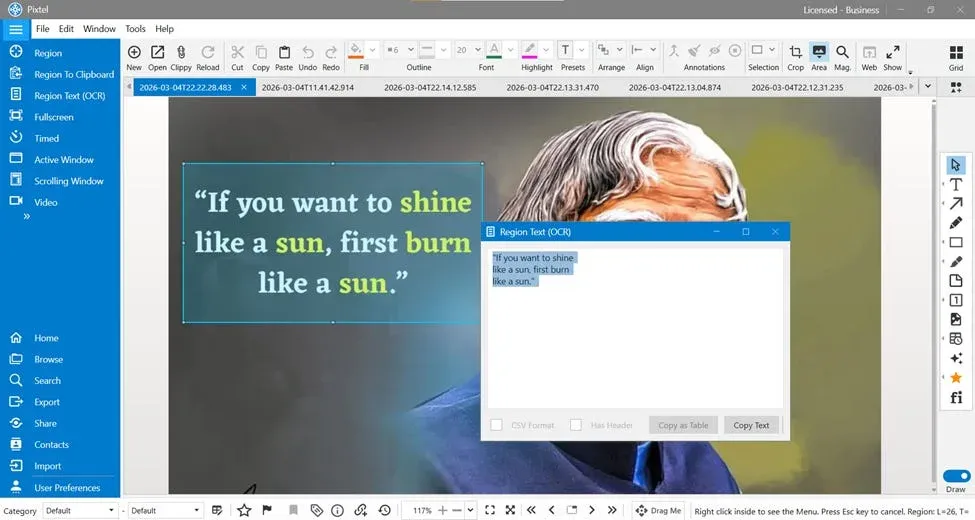The height and width of the screenshot is (520, 975).
Task: Click the green Font color swatch
Action: point(494,51)
